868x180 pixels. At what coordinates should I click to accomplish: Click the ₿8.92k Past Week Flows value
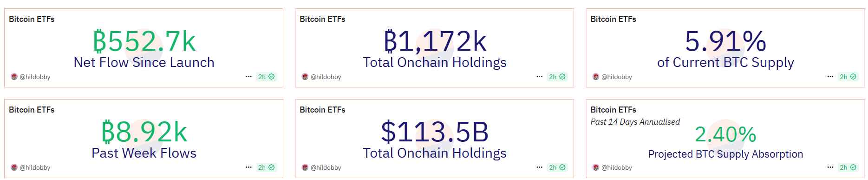click(x=144, y=132)
